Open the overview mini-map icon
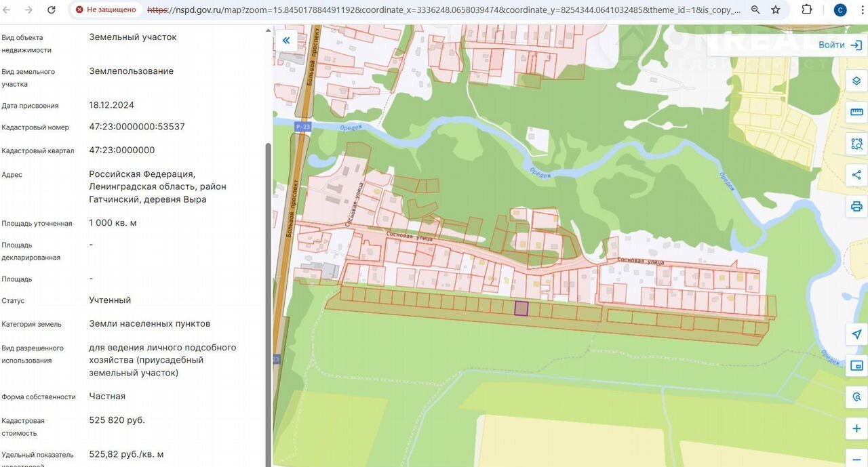This screenshot has width=868, height=467. click(x=856, y=366)
